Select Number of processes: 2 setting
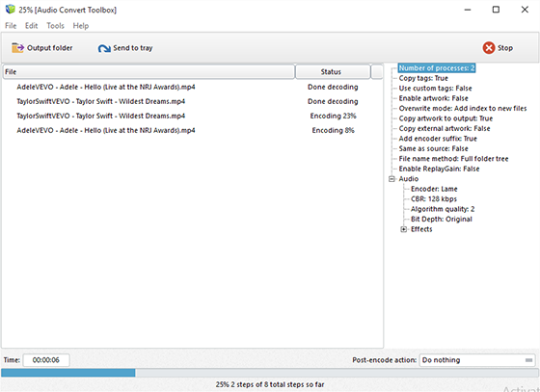Image resolution: width=540 pixels, height=392 pixels. point(437,68)
